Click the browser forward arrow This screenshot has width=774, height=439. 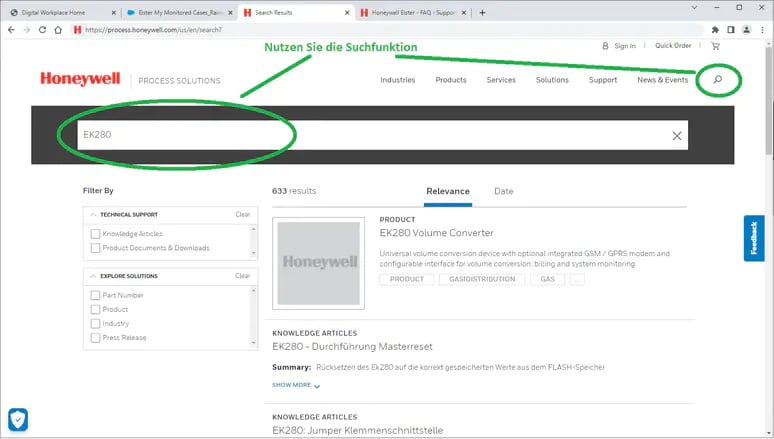[27, 30]
